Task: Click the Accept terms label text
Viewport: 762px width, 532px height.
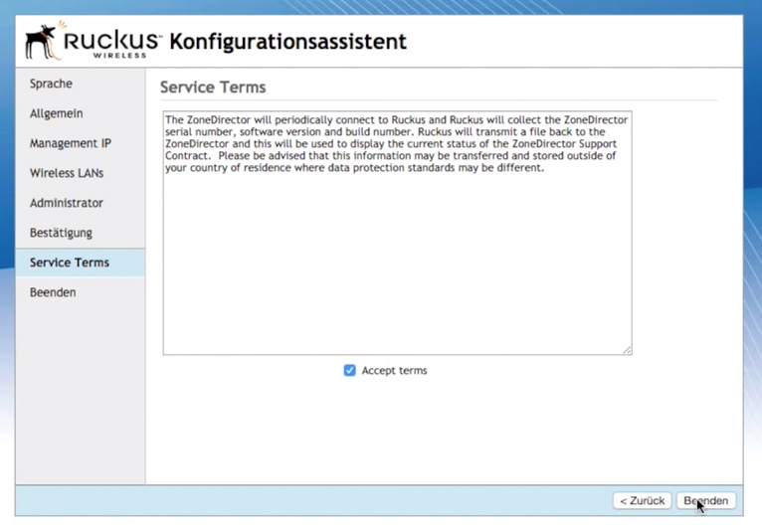Action: click(x=394, y=370)
